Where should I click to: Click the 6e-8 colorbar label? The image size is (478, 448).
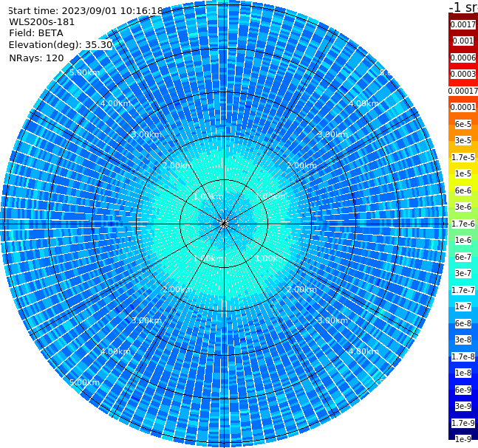[x=463, y=323]
